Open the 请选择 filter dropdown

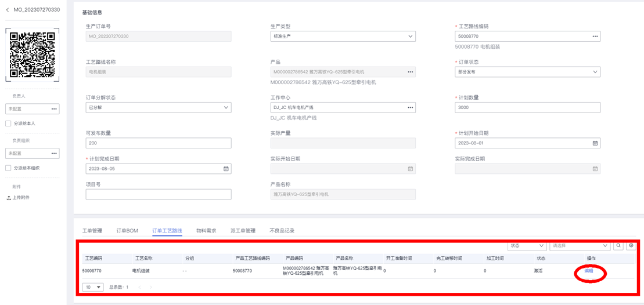pyautogui.click(x=580, y=245)
